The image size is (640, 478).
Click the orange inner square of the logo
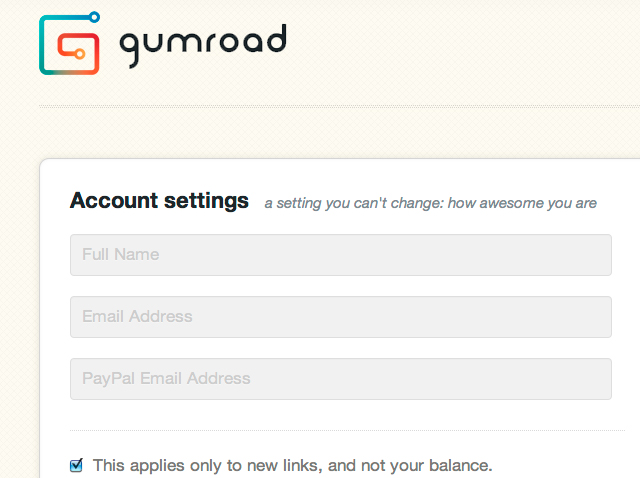click(x=78, y=53)
